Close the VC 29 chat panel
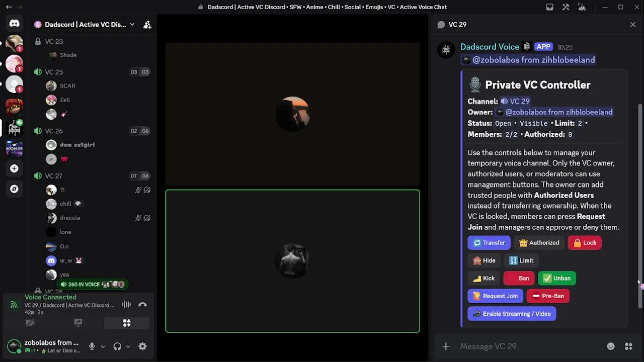 pos(633,25)
